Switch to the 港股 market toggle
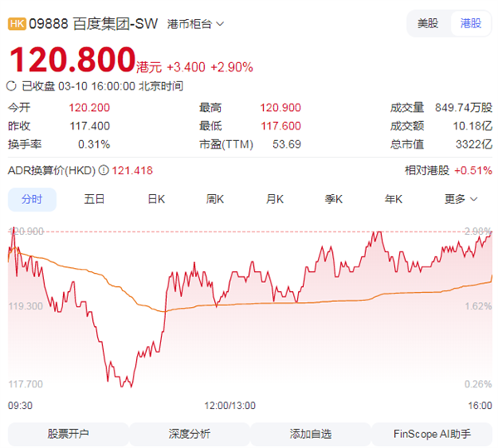Image resolution: width=498 pixels, height=448 pixels. (x=471, y=23)
